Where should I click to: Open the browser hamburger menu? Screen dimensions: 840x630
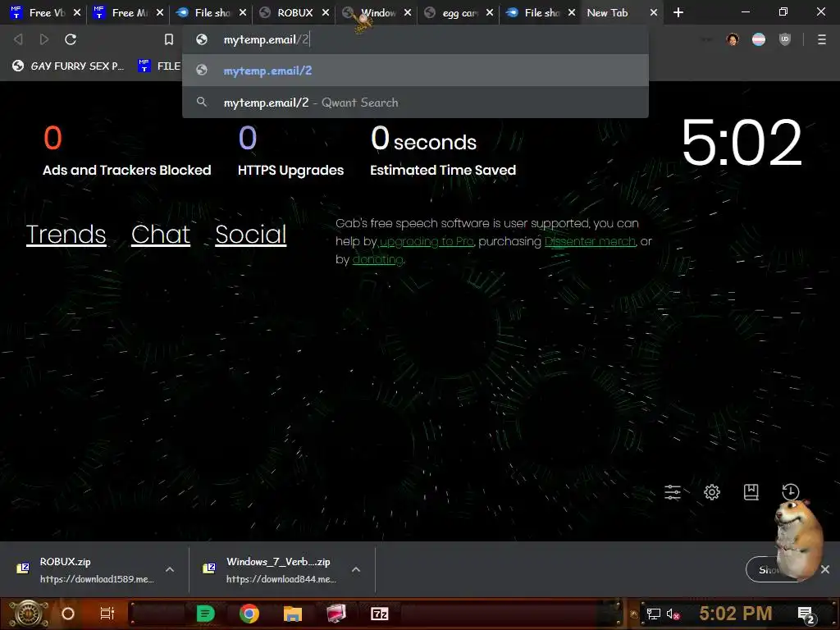[x=822, y=39]
